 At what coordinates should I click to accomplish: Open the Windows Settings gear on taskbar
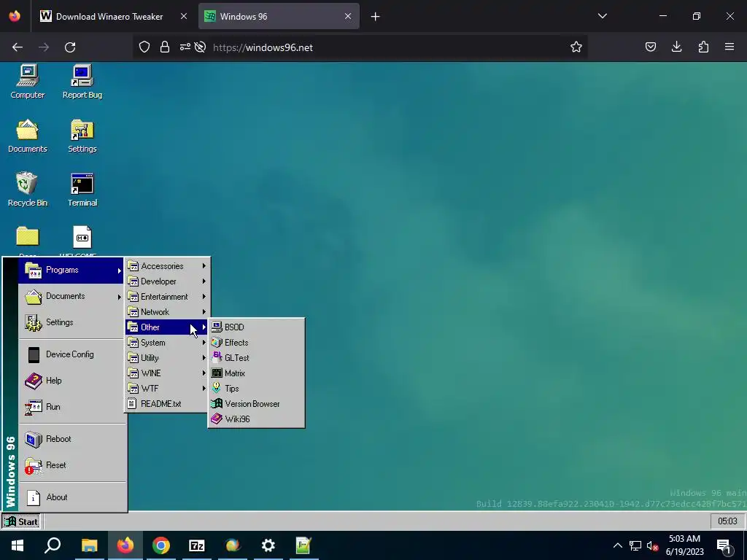click(x=268, y=545)
